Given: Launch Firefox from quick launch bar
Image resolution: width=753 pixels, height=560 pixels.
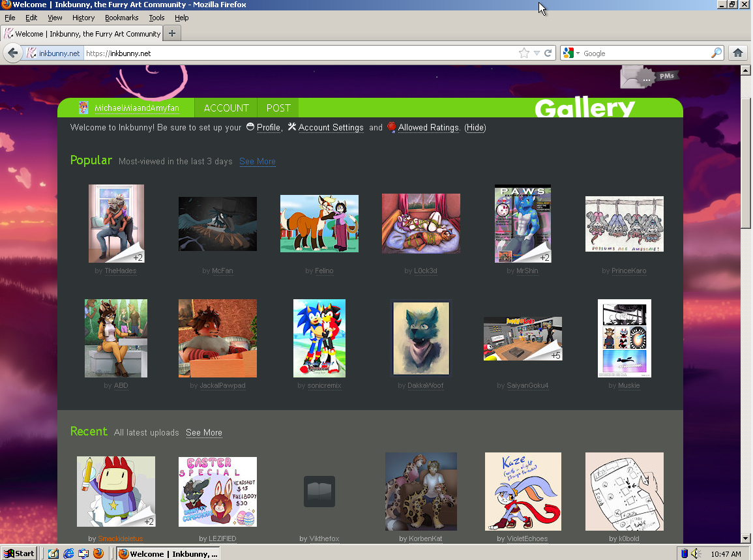Looking at the screenshot, I should point(98,553).
